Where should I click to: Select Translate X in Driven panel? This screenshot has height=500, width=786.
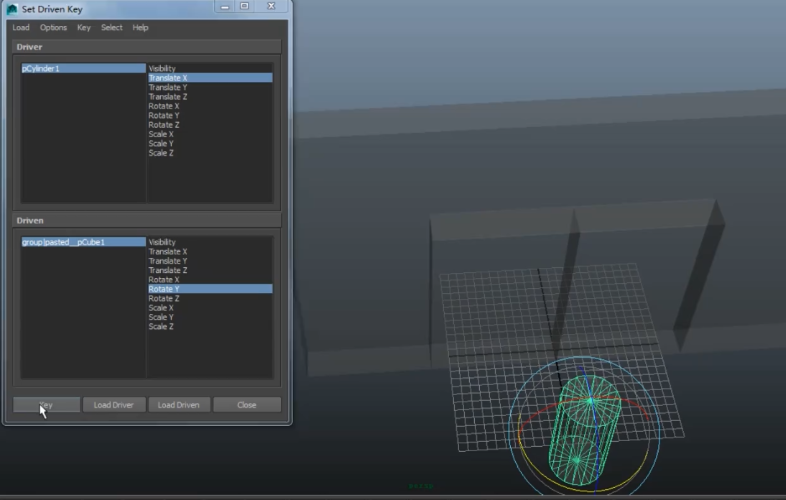coord(210,252)
